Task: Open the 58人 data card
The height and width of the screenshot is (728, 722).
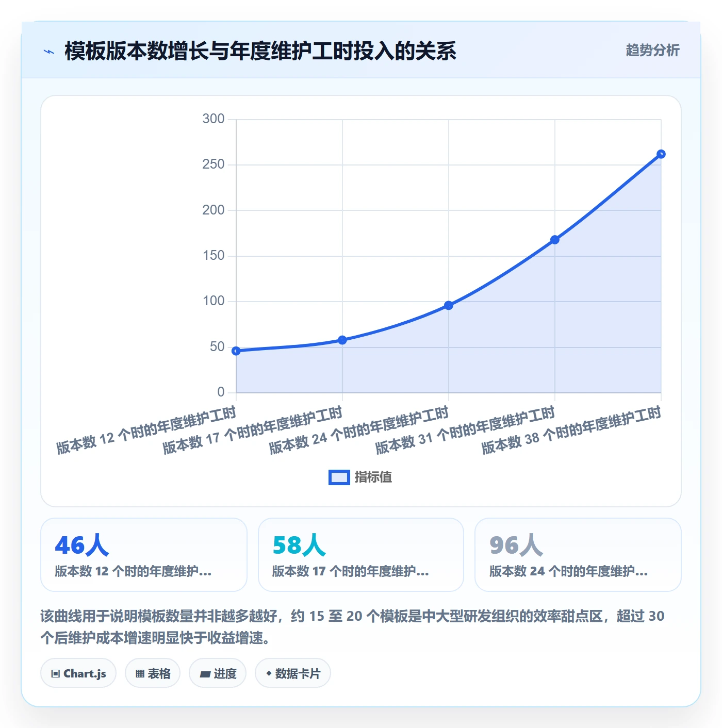Action: 361,555
